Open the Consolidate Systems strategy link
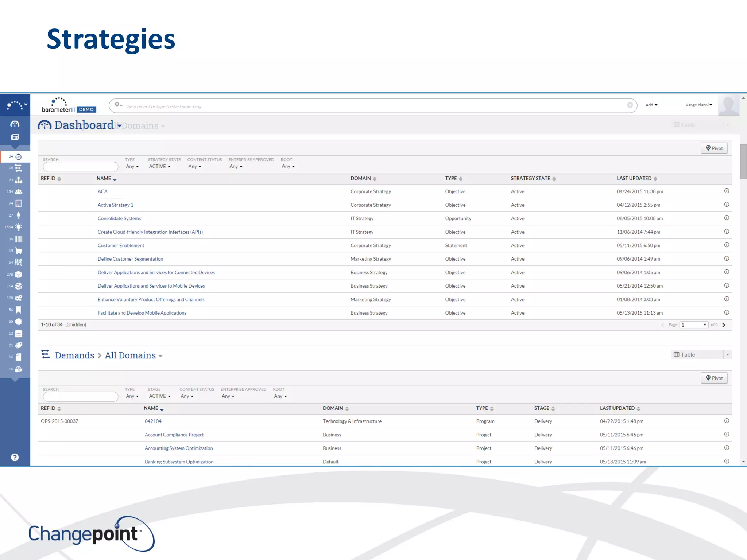Screen dimensions: 747x560 pyautogui.click(x=119, y=218)
